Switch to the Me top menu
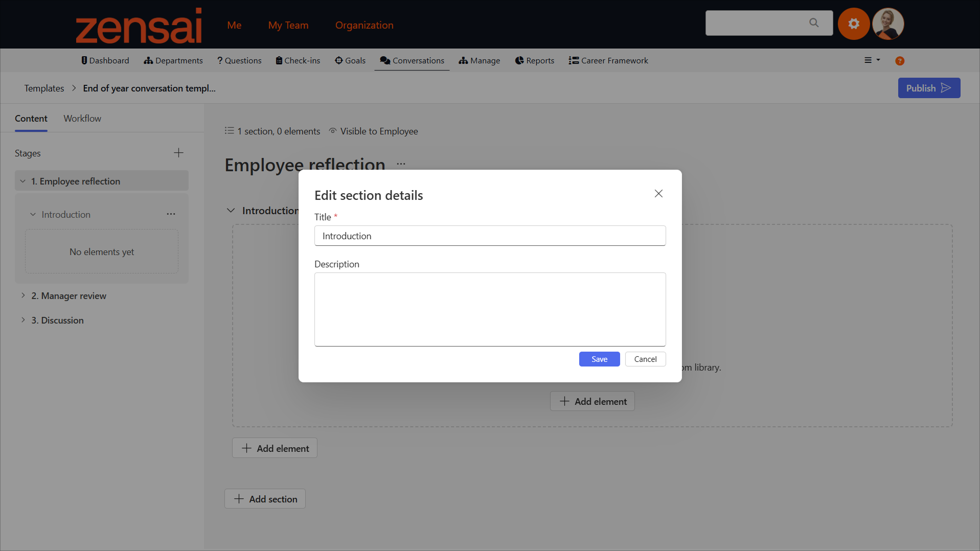Screen dimensions: 980x551 tap(234, 25)
